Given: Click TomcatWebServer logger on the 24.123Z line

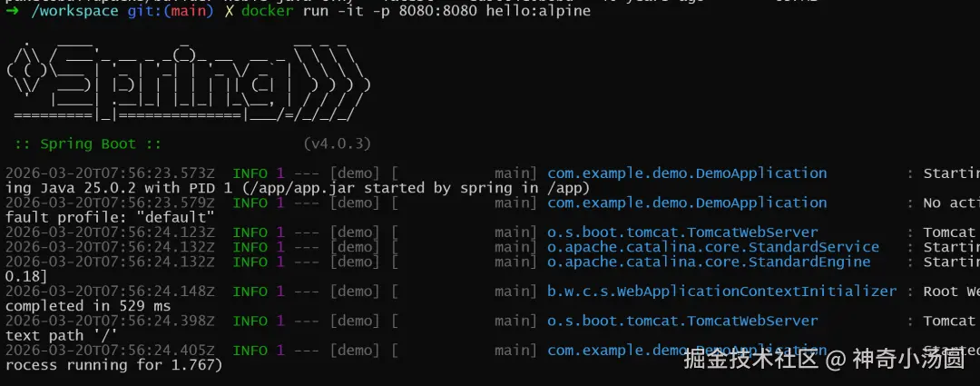Looking at the screenshot, I should (682, 233).
